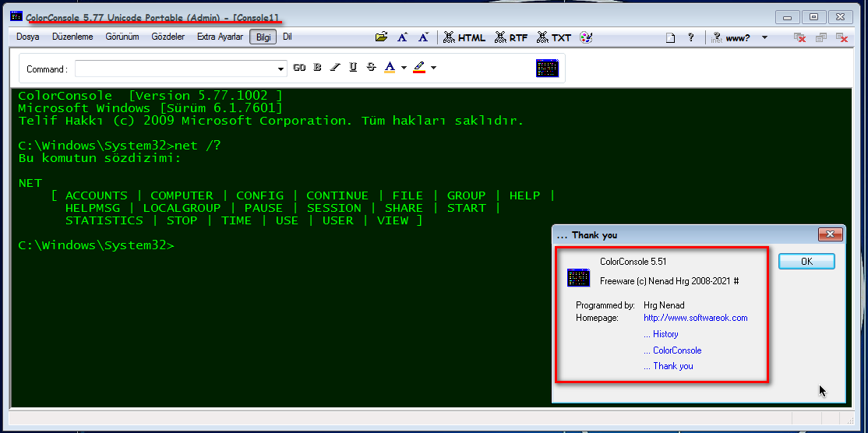Toggle underline text formatting

[353, 68]
